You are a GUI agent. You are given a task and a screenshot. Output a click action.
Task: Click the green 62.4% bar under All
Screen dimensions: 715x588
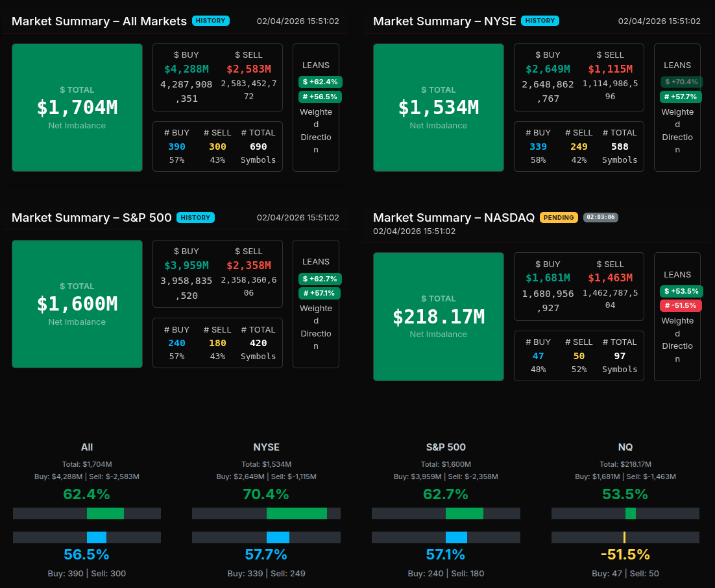coord(105,513)
